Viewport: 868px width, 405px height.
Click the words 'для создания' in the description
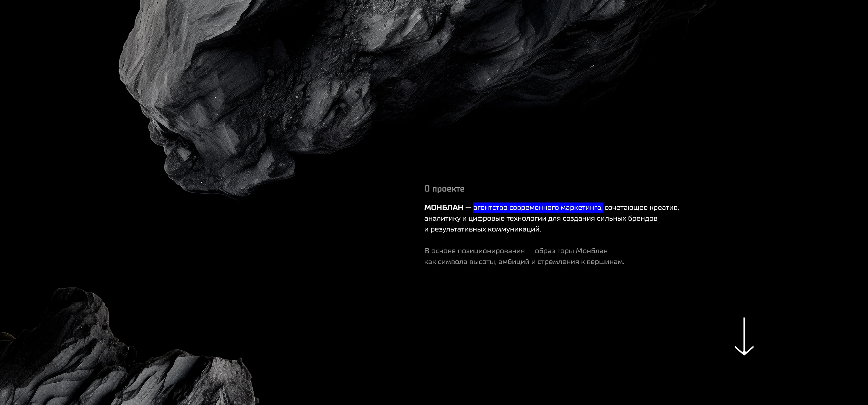(571, 218)
